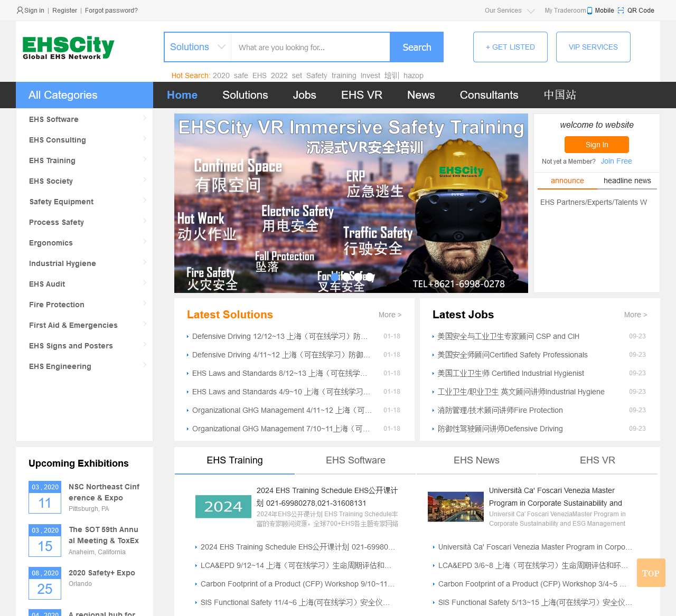Screen dimensions: 676x616
Task: Open the Jobs navigation menu item
Action: (304, 95)
